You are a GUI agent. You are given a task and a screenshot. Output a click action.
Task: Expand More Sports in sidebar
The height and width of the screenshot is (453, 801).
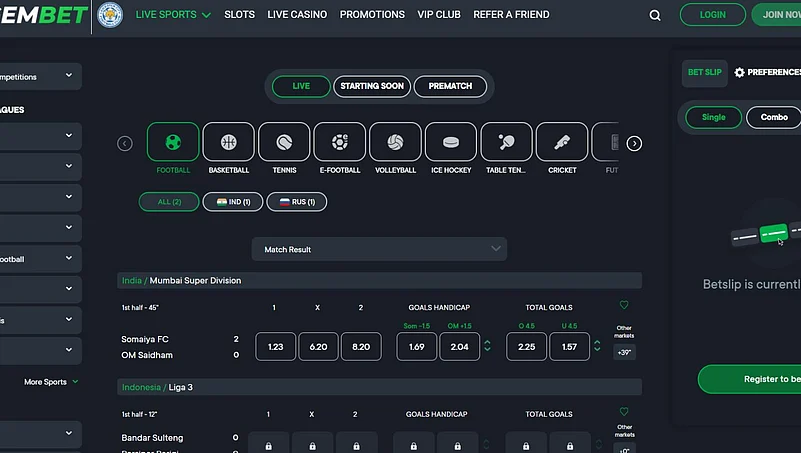51,382
